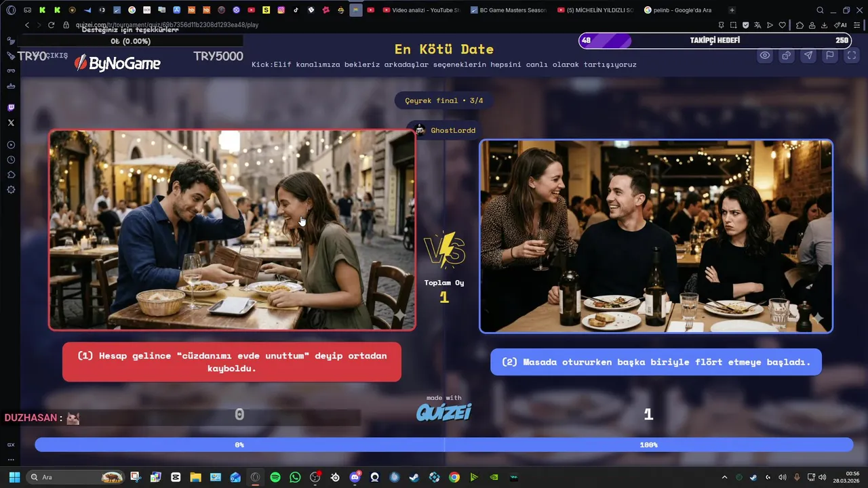Screen dimensions: 868x488
Task: Click the copy/duplicate quiz icon
Action: tap(786, 56)
